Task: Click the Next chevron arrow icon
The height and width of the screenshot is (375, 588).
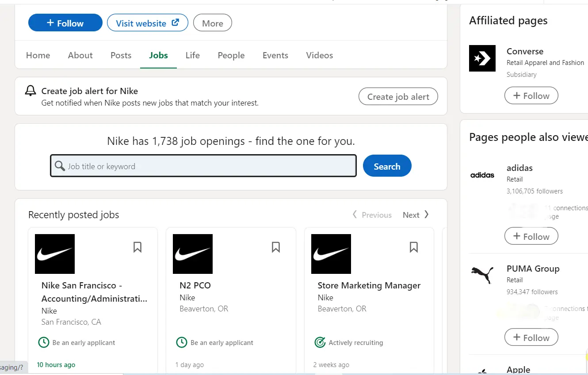Action: pyautogui.click(x=426, y=215)
